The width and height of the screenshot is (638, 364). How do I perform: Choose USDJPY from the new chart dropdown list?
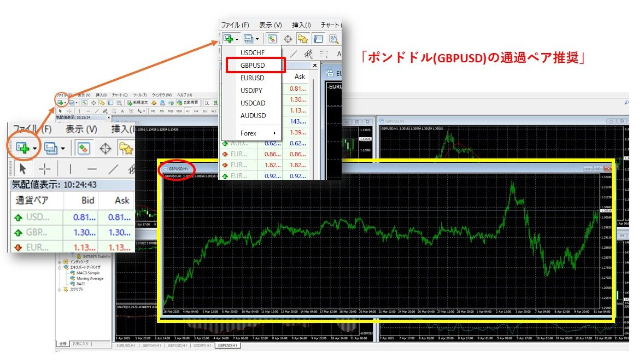(x=253, y=90)
